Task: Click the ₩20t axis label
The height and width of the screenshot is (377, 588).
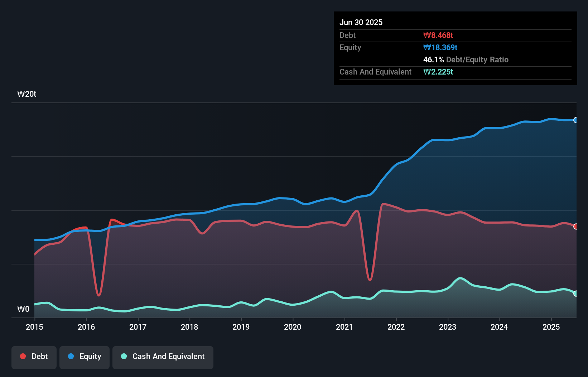Action: (26, 94)
